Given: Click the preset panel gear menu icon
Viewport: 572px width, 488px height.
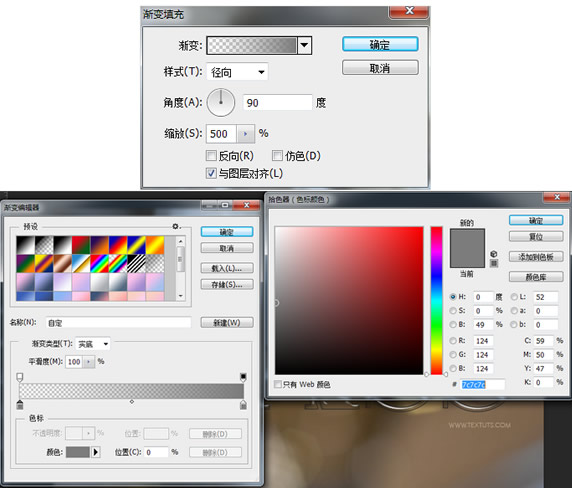Looking at the screenshot, I should (x=176, y=226).
